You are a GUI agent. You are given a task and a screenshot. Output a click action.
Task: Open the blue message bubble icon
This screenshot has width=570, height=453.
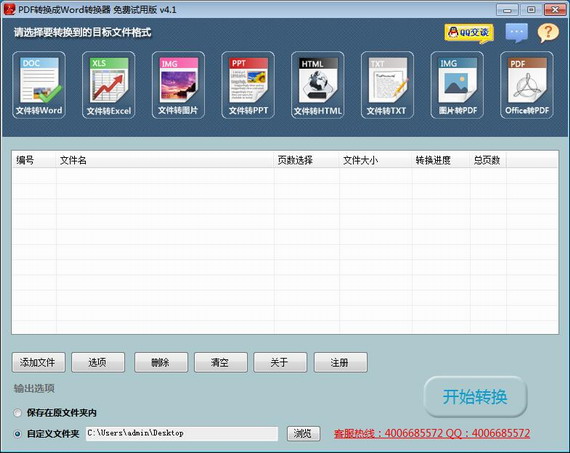(517, 33)
